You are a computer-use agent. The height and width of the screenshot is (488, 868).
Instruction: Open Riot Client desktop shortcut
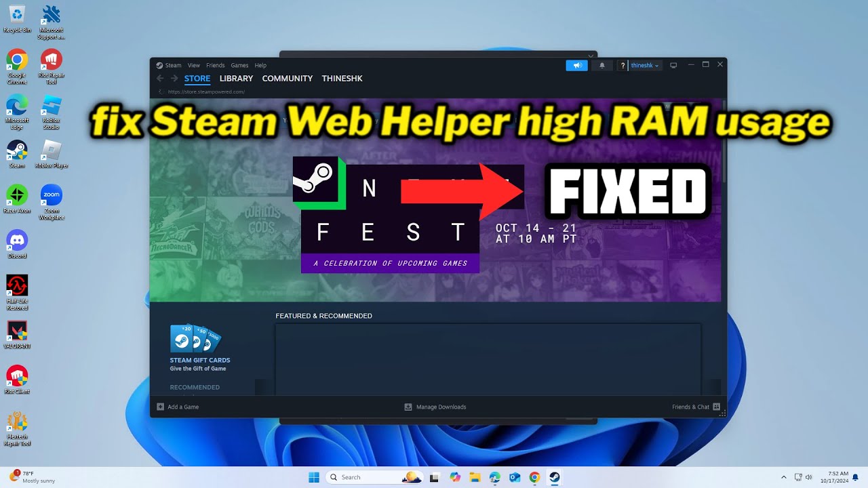(x=17, y=380)
